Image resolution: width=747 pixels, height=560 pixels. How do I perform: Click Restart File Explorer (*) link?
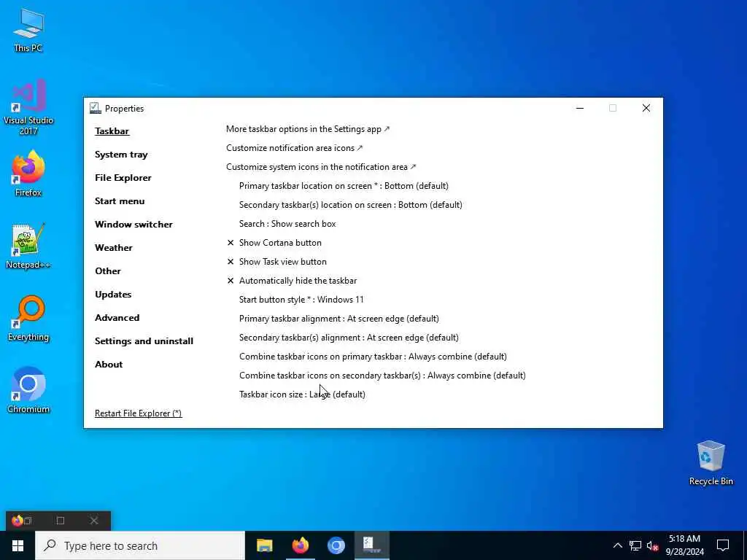(x=138, y=413)
